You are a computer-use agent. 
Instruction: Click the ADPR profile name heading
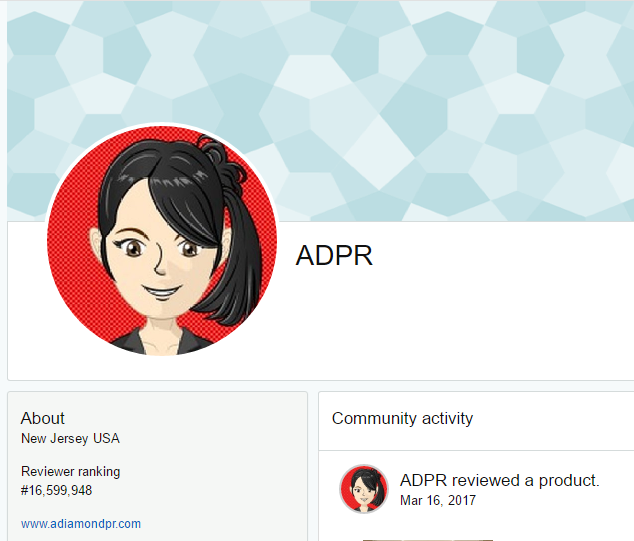pyautogui.click(x=334, y=256)
